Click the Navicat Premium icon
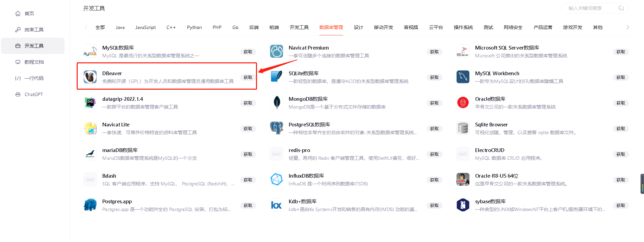 coord(277,52)
